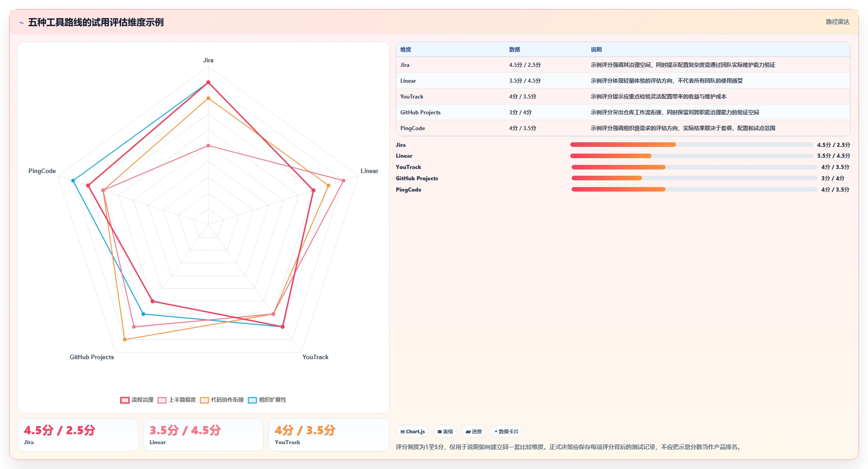Toggle the 上手简易度 legend series
The height and width of the screenshot is (469, 868).
click(177, 400)
